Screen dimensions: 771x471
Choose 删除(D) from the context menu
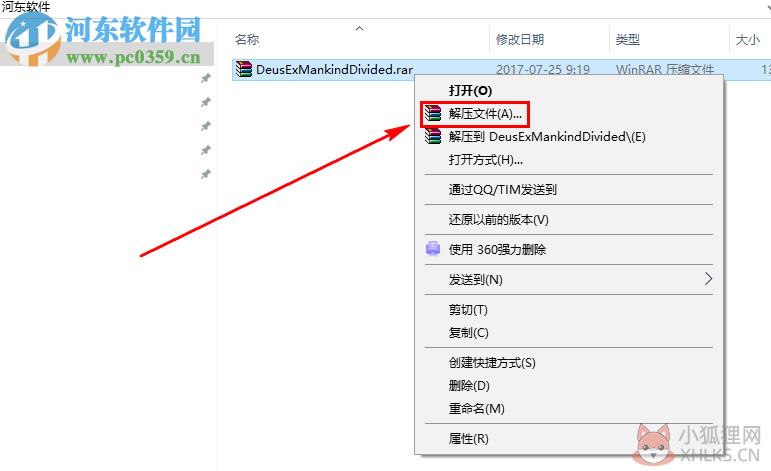(469, 385)
